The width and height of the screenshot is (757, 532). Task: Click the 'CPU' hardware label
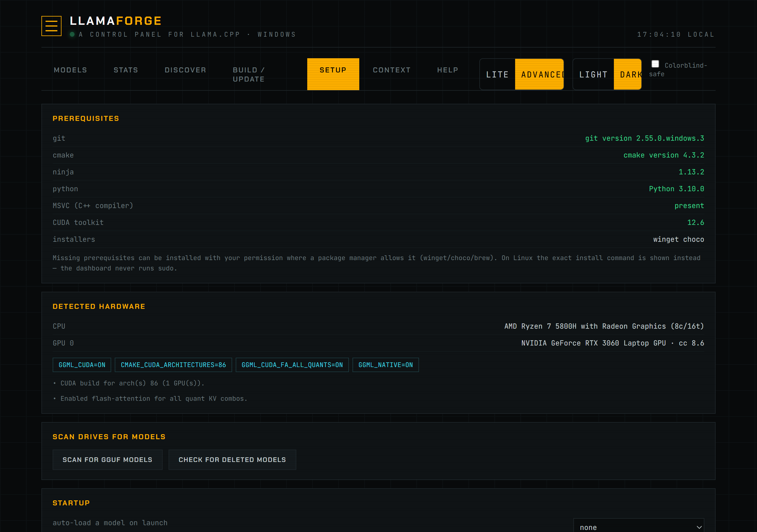[59, 326]
